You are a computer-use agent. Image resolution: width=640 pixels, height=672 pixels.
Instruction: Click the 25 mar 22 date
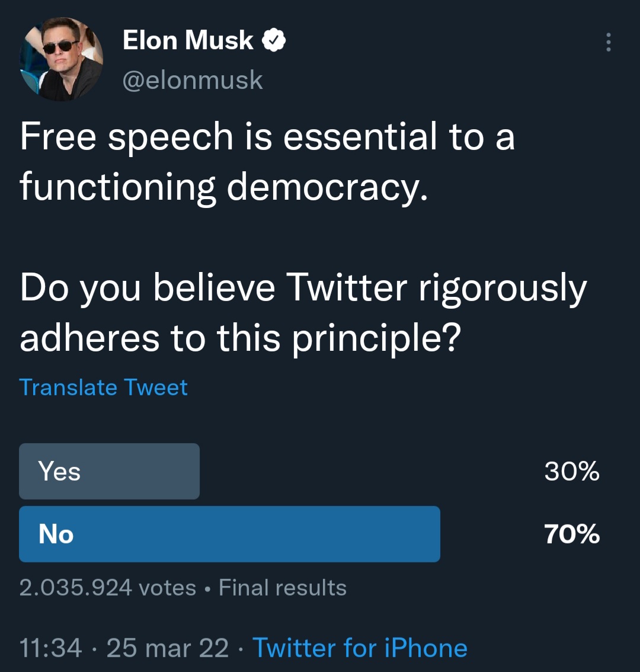168,648
